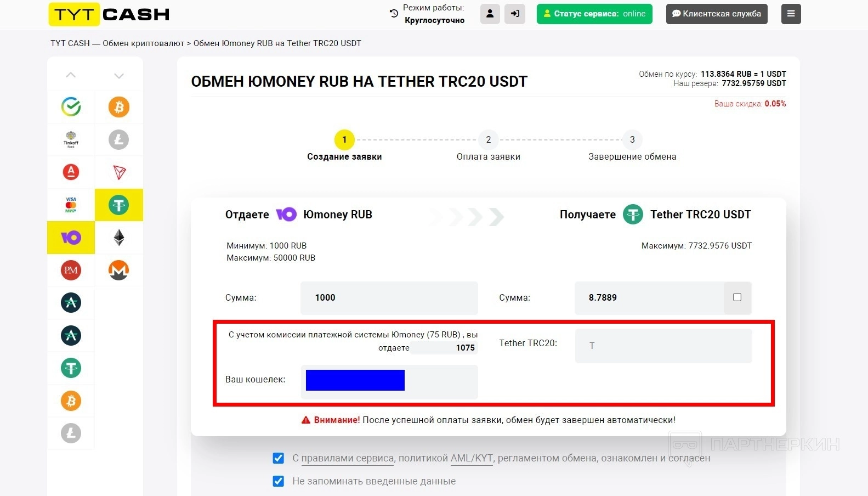The width and height of the screenshot is (868, 496).
Task: Choose Tinkoff Bank as source currency
Action: (71, 139)
